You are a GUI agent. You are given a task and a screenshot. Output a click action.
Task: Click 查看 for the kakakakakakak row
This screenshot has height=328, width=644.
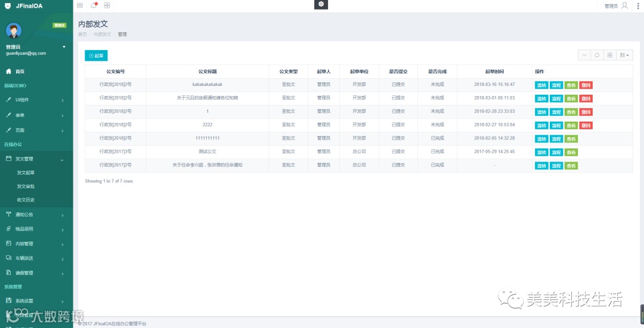tap(571, 85)
